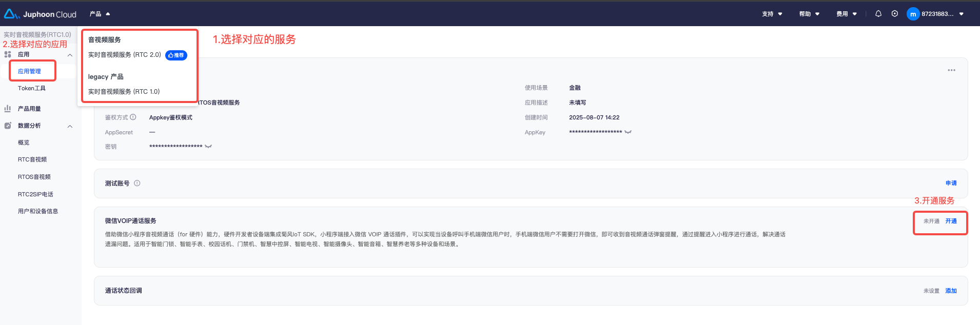The width and height of the screenshot is (980, 325).
Task: Reveal the hidden 密钥 value with eye icon
Action: pos(208,147)
